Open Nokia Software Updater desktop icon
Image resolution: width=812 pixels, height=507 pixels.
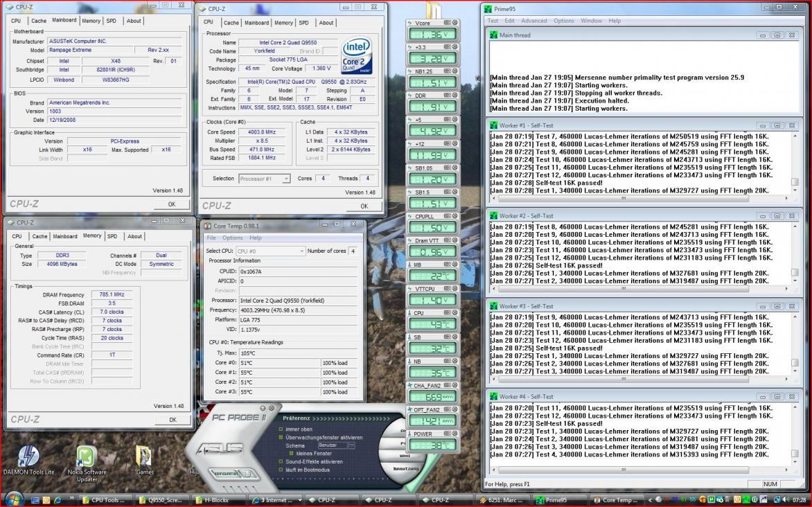87,463
